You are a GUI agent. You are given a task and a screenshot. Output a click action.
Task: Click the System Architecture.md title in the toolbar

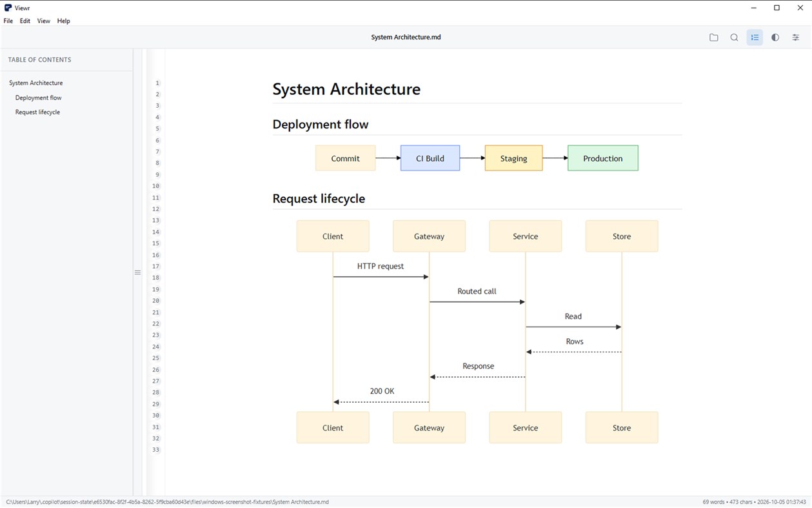coord(406,37)
